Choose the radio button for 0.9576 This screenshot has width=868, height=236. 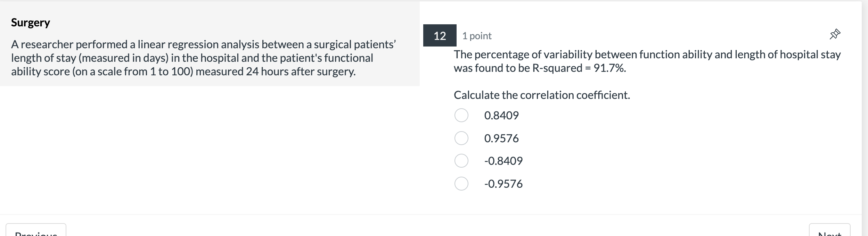pos(461,138)
